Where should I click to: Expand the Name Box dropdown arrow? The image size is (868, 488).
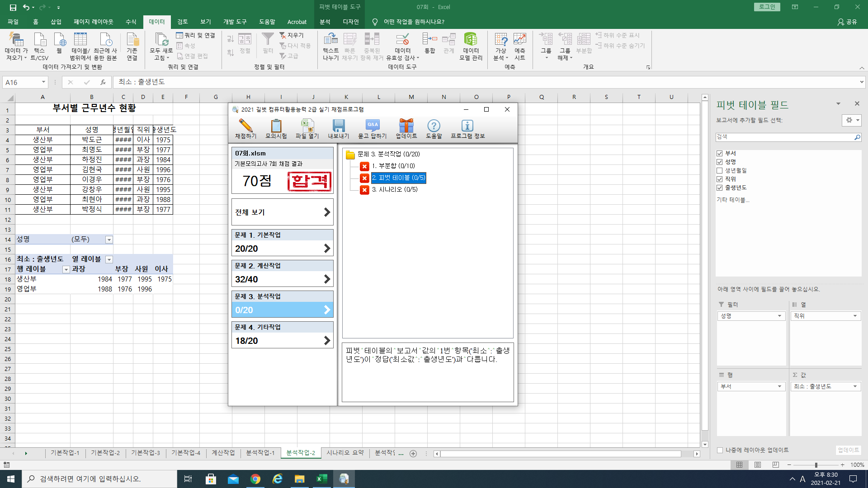[x=43, y=82]
